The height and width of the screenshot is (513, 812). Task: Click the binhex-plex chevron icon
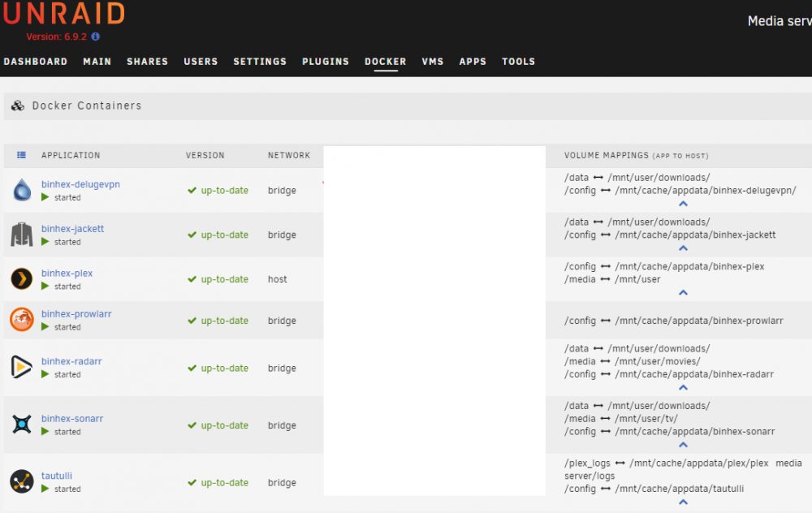point(22,279)
